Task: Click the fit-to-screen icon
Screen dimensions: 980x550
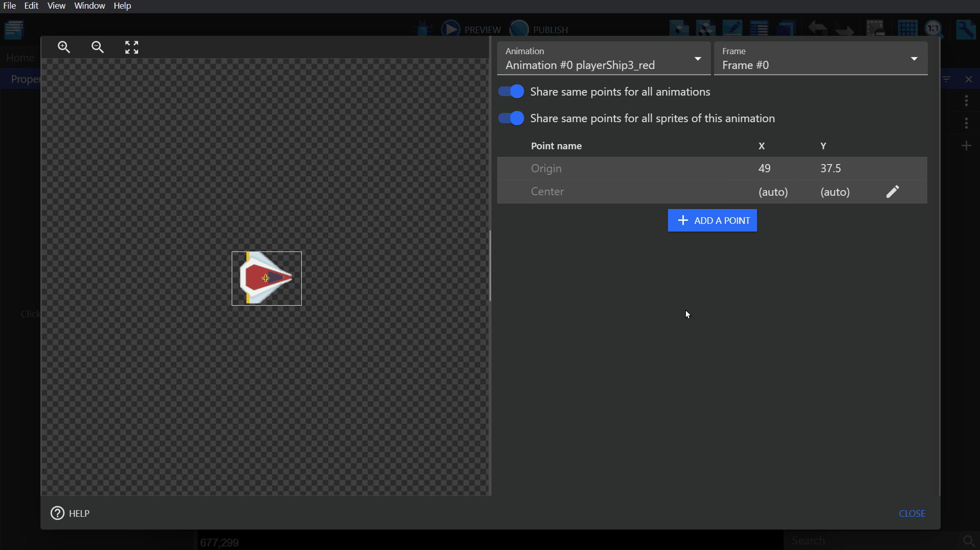Action: 131,47
